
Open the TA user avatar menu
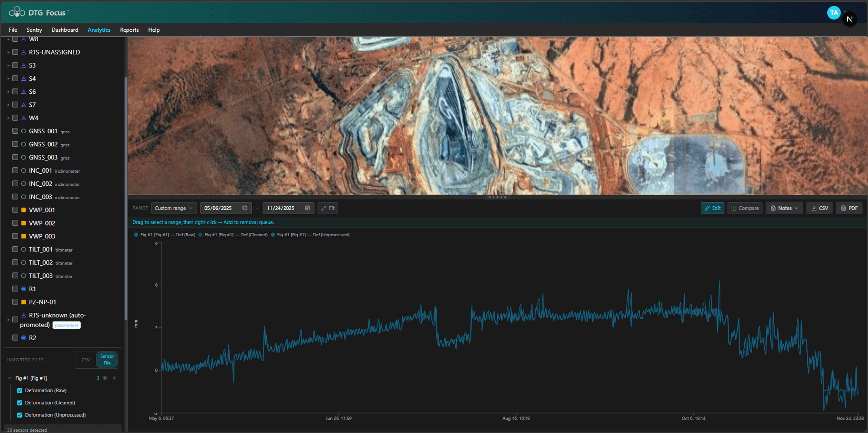click(833, 13)
